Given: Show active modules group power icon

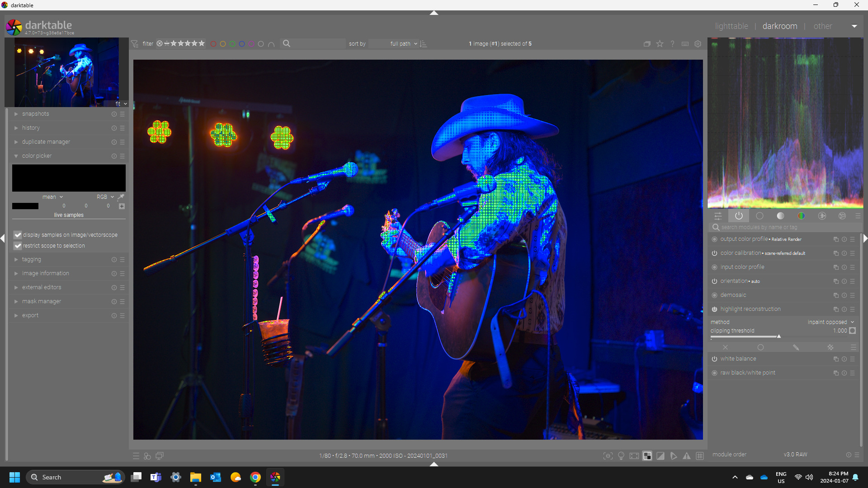Looking at the screenshot, I should click(x=739, y=216).
